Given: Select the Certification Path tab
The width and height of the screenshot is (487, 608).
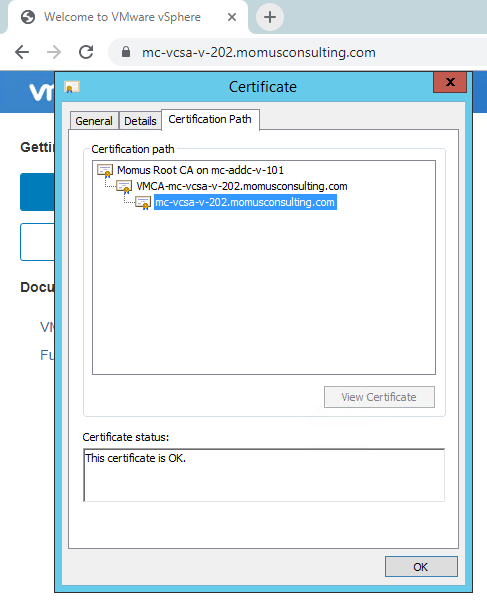Looking at the screenshot, I should click(x=210, y=119).
